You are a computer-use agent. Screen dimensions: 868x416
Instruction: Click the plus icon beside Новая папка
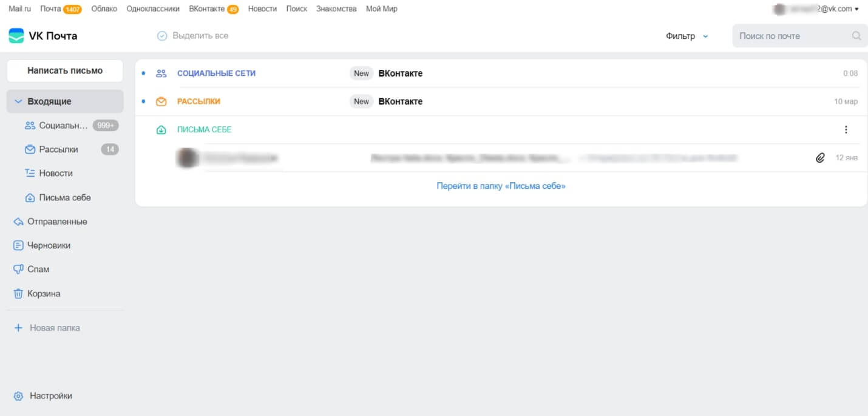coord(18,328)
